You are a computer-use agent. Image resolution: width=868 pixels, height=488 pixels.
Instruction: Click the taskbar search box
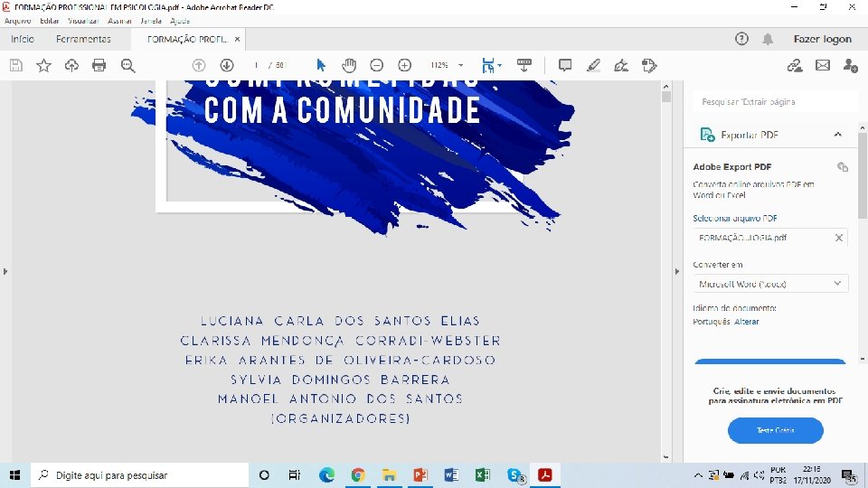tap(139, 475)
